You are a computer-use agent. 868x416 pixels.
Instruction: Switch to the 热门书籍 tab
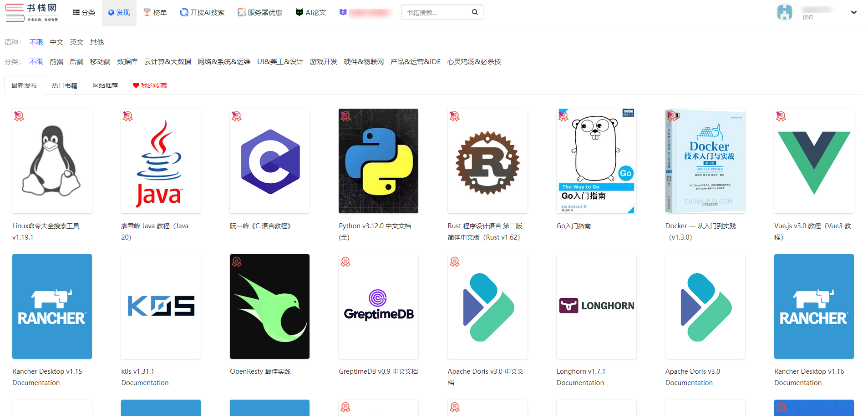65,85
